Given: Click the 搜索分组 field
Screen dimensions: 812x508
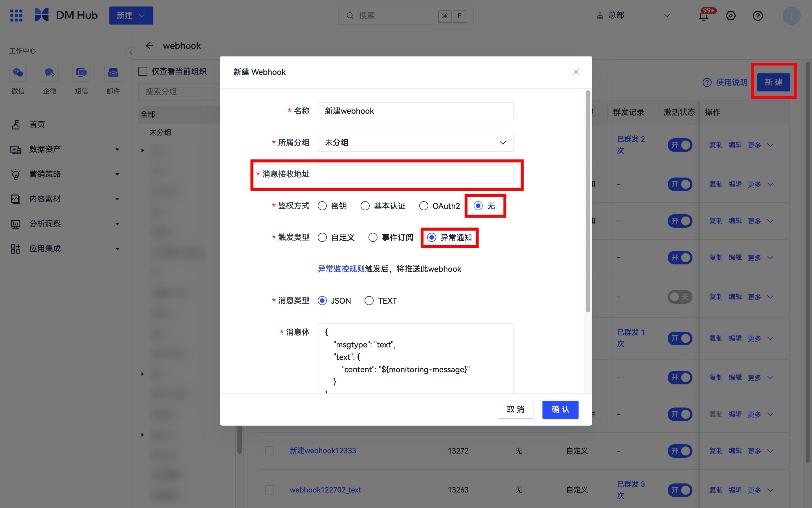Looking at the screenshot, I should (179, 92).
